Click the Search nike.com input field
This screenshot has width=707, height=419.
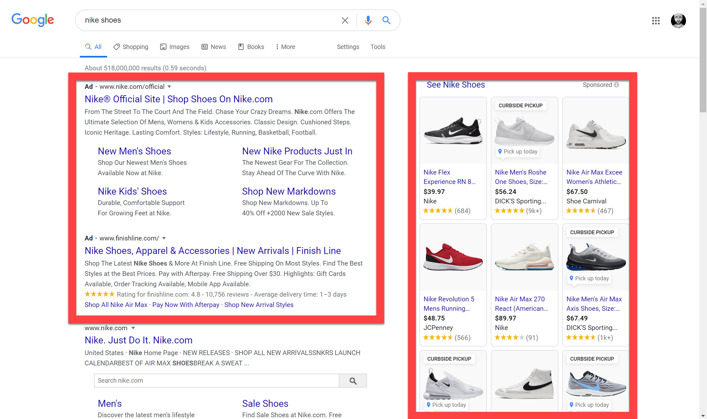216,381
